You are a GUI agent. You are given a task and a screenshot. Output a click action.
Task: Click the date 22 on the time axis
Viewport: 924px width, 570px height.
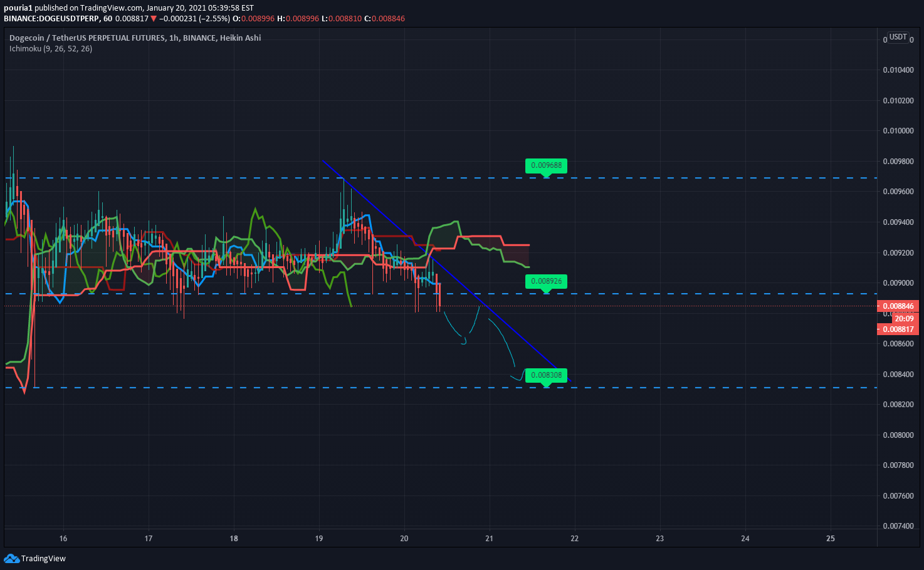[x=574, y=538]
